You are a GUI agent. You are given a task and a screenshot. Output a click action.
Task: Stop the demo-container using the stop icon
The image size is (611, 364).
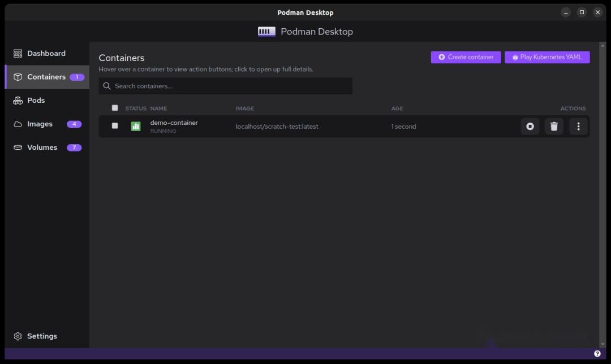point(530,126)
